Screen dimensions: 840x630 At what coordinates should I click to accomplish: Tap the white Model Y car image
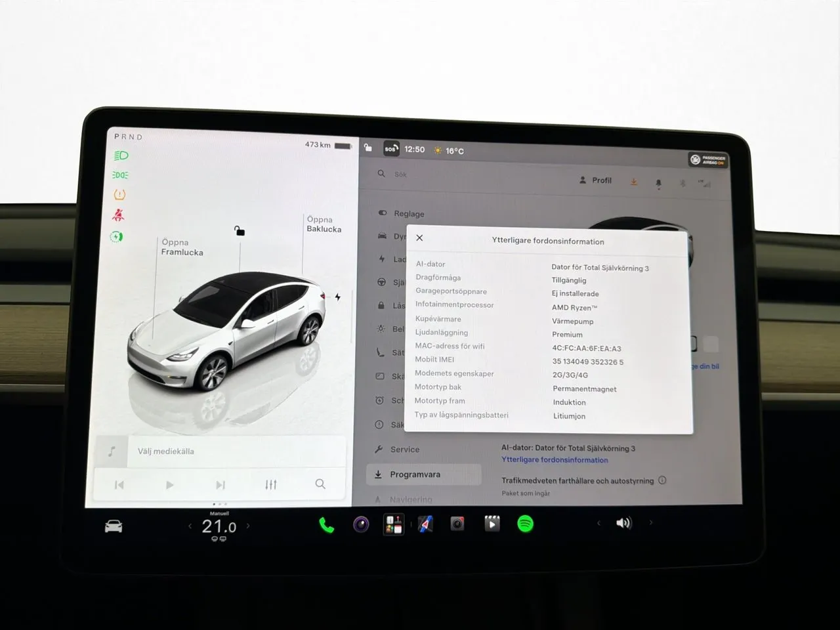(x=226, y=331)
